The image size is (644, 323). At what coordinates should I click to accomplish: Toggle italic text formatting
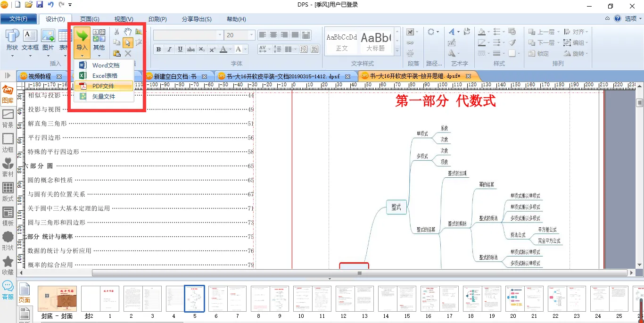pos(169,50)
